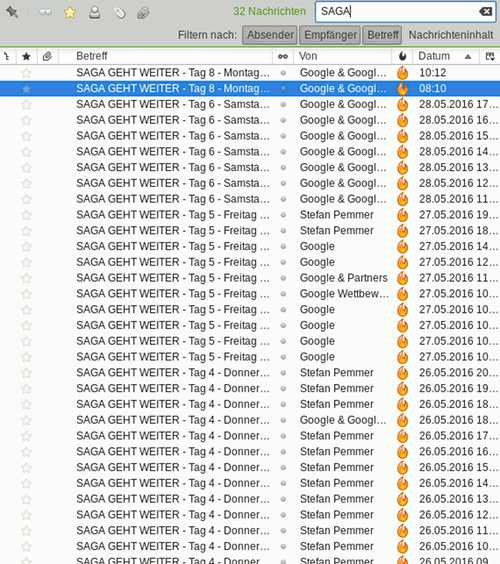The width and height of the screenshot is (500, 564).
Task: Enable the Nachrichteninhalt filter
Action: tap(451, 35)
